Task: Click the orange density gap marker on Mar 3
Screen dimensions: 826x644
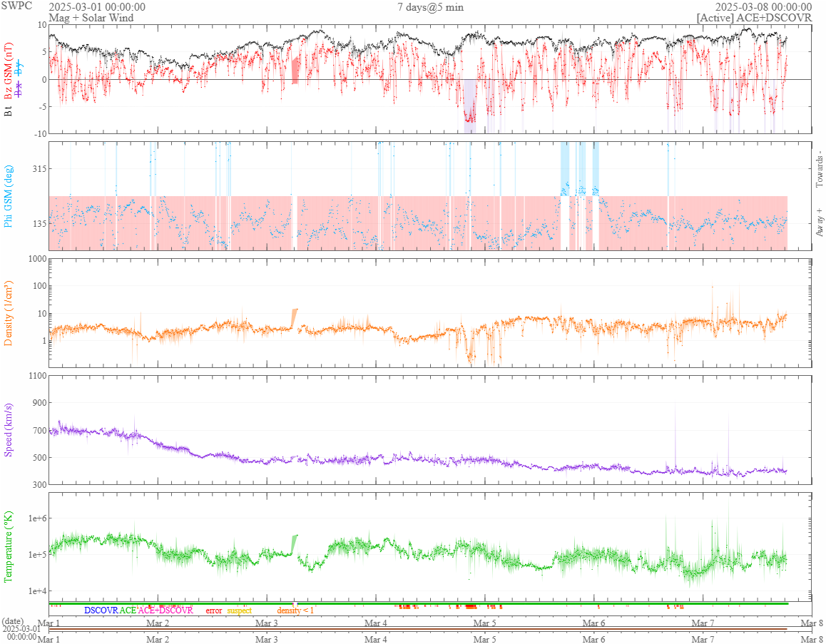Action: pyautogui.click(x=295, y=319)
